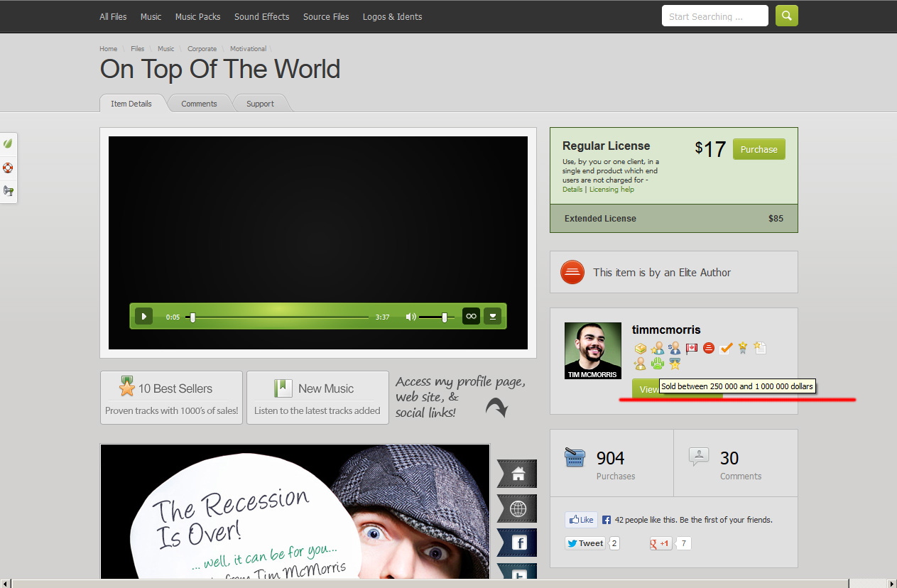
Task: Open the Licensing help link
Action: coord(611,190)
